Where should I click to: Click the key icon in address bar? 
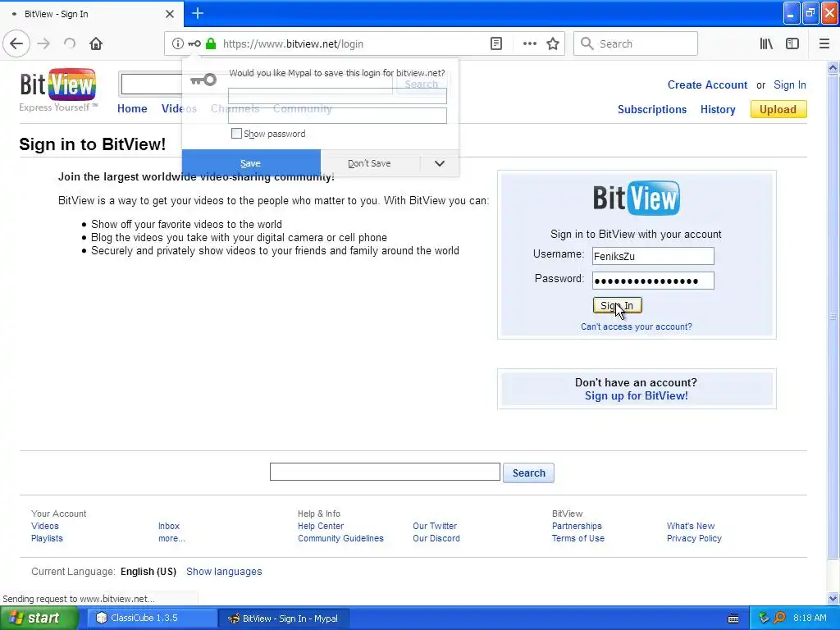(x=194, y=43)
